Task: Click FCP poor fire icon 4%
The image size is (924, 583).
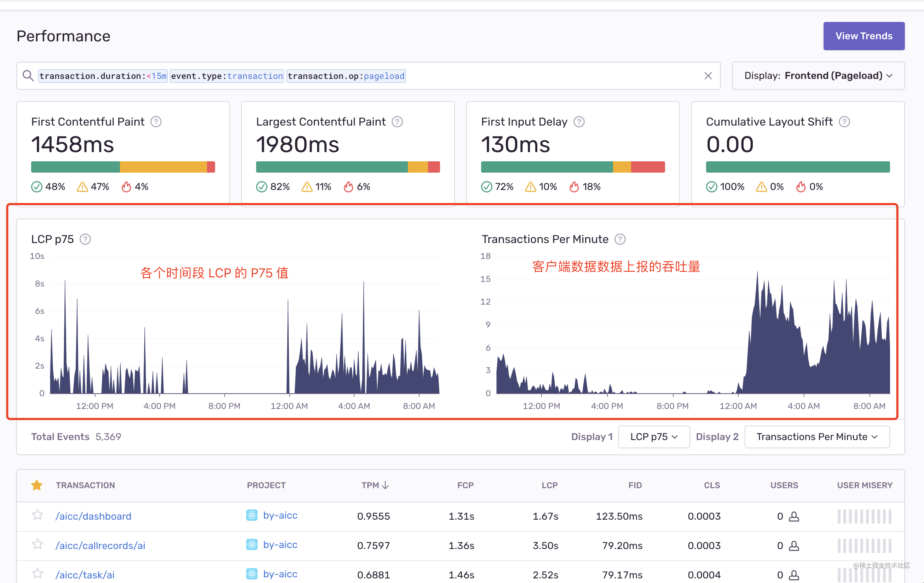Action: click(126, 187)
